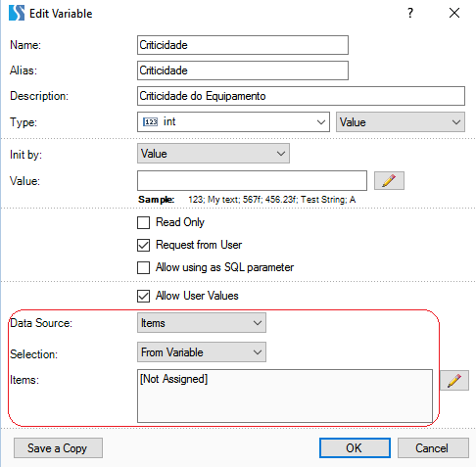Click the Save a Copy button
Viewport: 476px width, 467px height.
[x=58, y=447]
